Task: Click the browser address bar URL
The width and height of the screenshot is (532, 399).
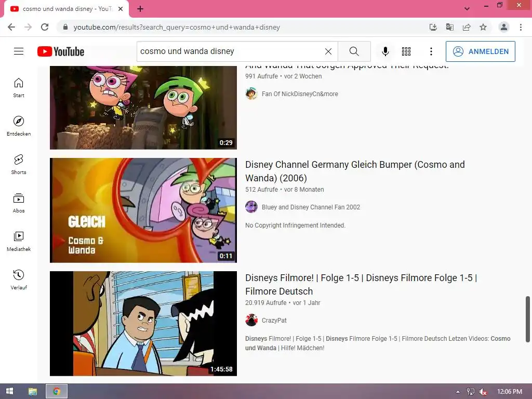Action: (x=177, y=27)
